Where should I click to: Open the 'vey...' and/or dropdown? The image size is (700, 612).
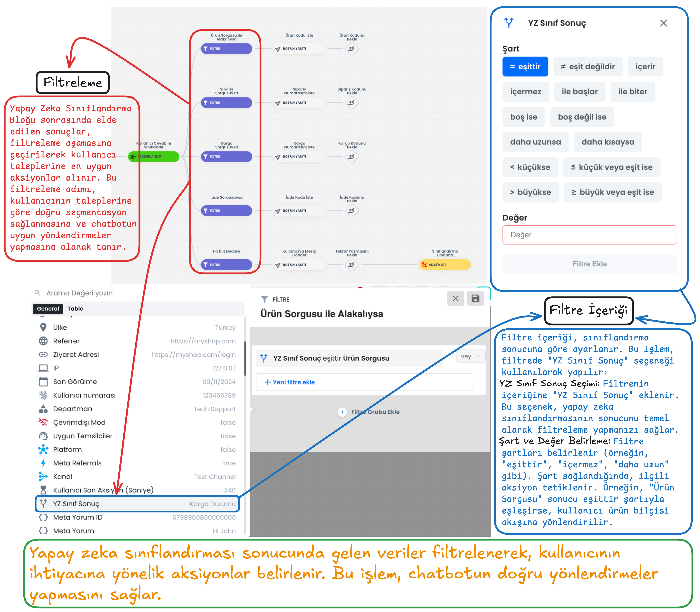pos(470,356)
